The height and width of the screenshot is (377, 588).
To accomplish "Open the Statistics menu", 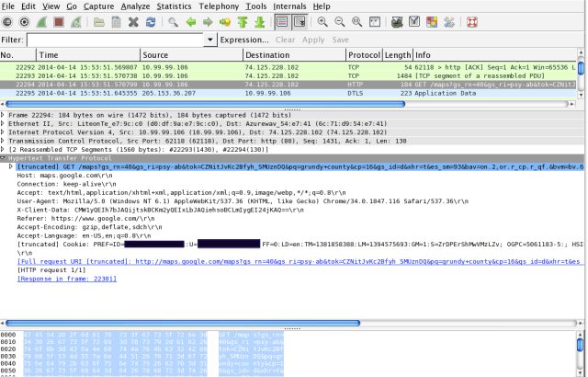I will [174, 6].
